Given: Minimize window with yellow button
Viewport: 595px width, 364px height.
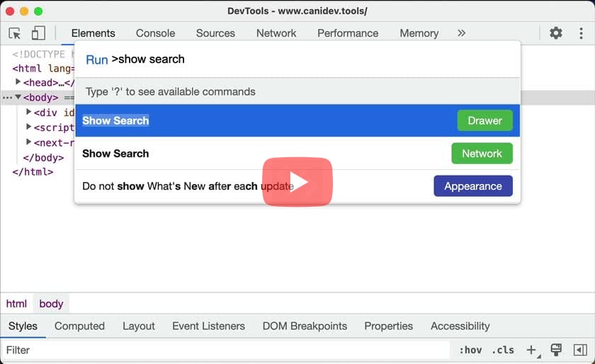Looking at the screenshot, I should [x=24, y=11].
